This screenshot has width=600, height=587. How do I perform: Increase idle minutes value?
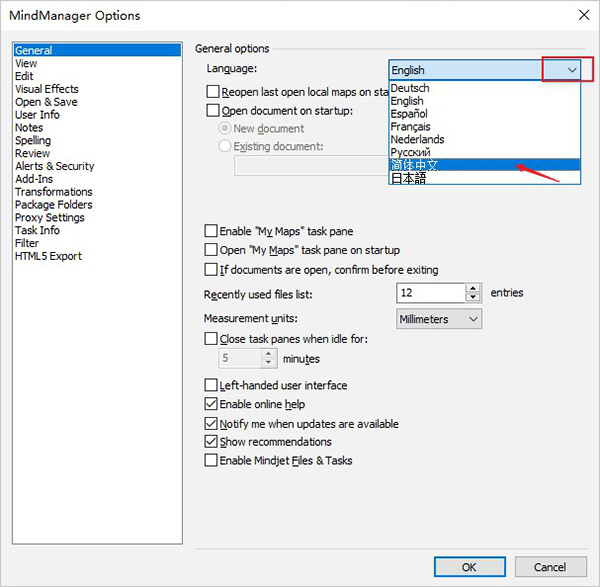pyautogui.click(x=269, y=354)
